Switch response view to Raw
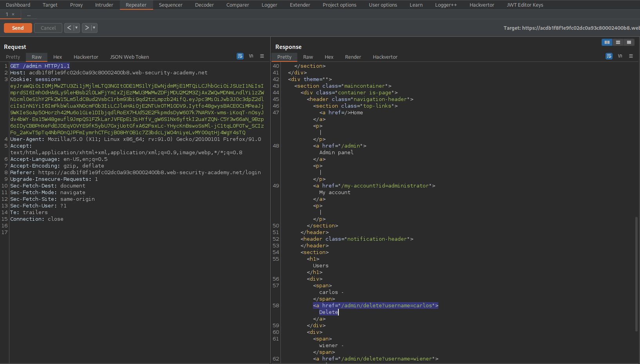Screen dimensions: 640x364 pos(308,57)
